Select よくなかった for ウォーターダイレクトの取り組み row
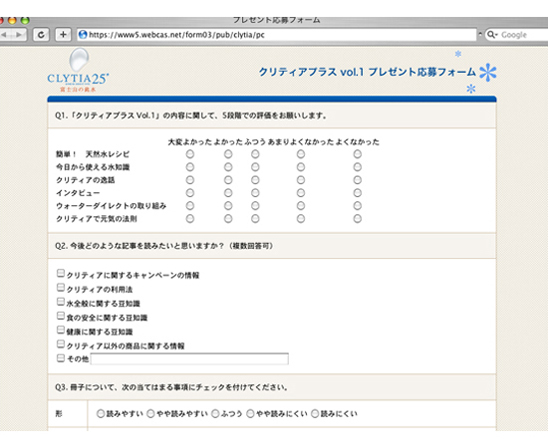 (357, 206)
